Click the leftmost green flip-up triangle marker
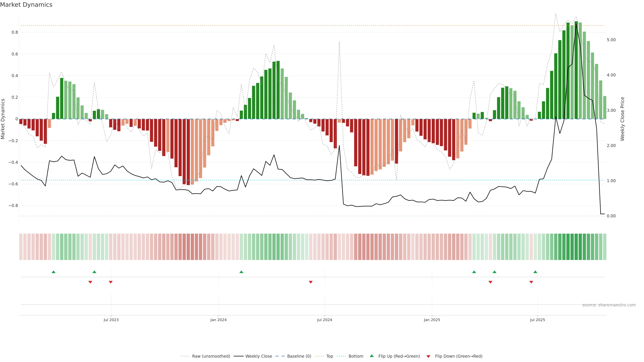The image size is (644, 362). coord(53,272)
